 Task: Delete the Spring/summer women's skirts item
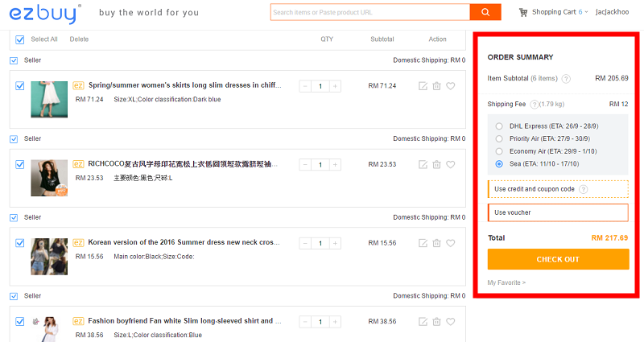[x=436, y=86]
